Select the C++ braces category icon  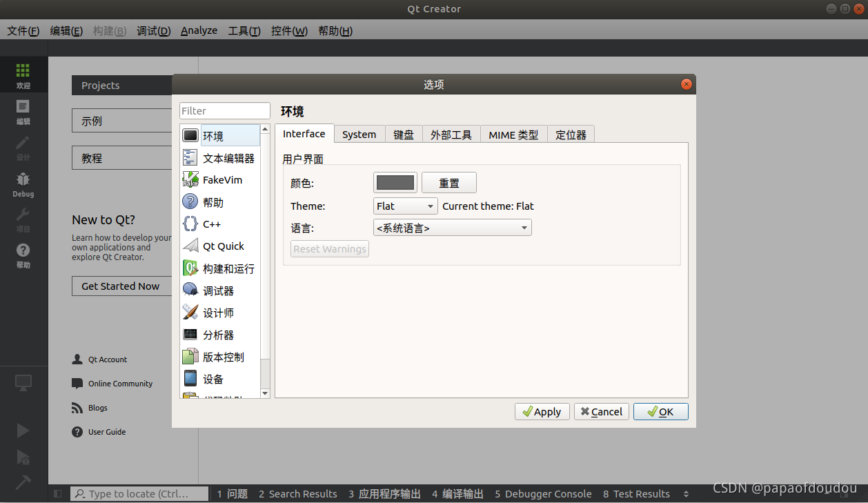click(190, 224)
